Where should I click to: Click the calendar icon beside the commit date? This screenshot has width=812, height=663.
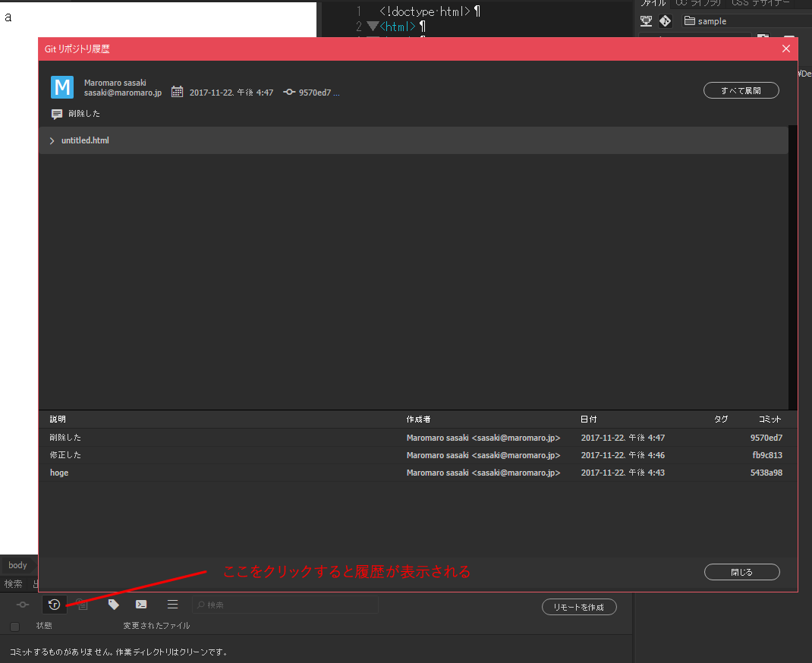(177, 92)
